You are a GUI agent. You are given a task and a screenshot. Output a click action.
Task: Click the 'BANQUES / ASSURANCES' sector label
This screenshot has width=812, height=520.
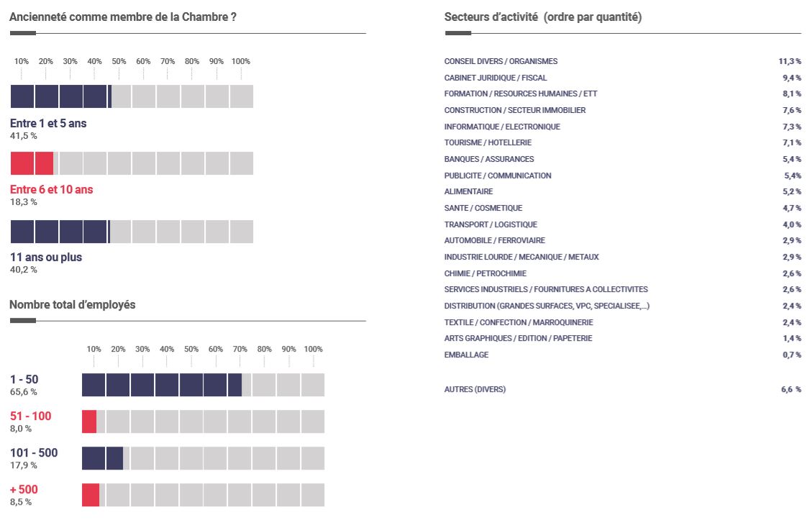click(489, 159)
